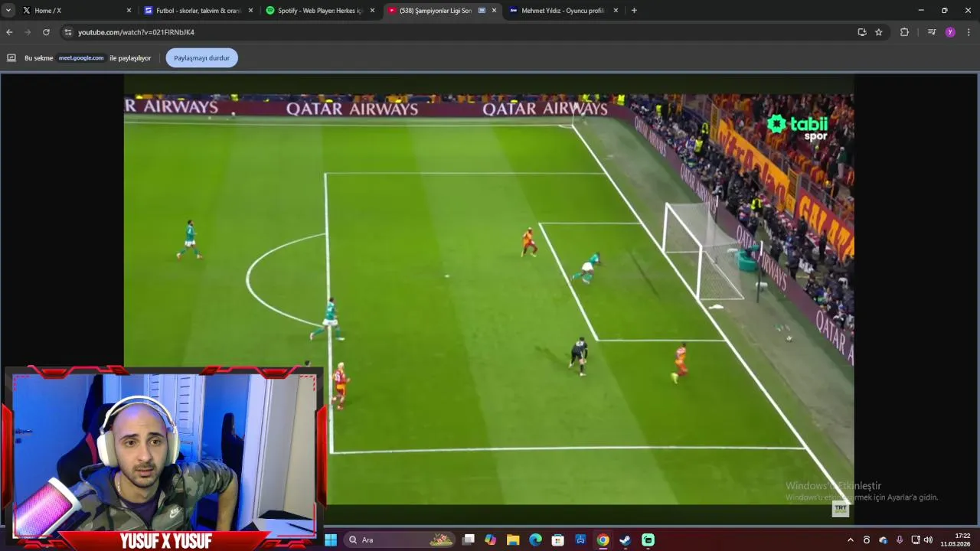The height and width of the screenshot is (551, 980).
Task: Click the meet.google.com sharing label
Action: 81,58
